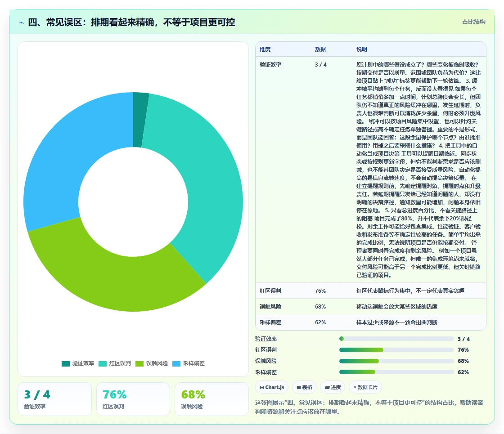This screenshot has height=434, width=504.
Task: Click the 说明 column header
Action: pos(362,49)
